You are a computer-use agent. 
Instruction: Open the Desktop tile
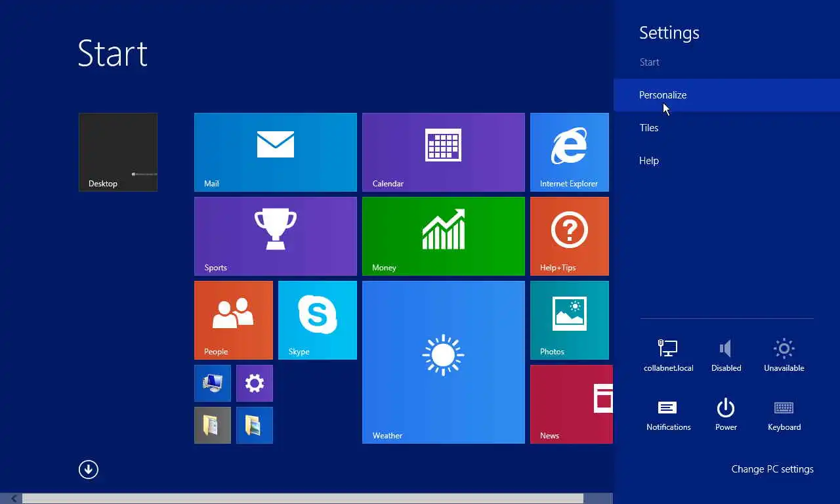tap(118, 152)
